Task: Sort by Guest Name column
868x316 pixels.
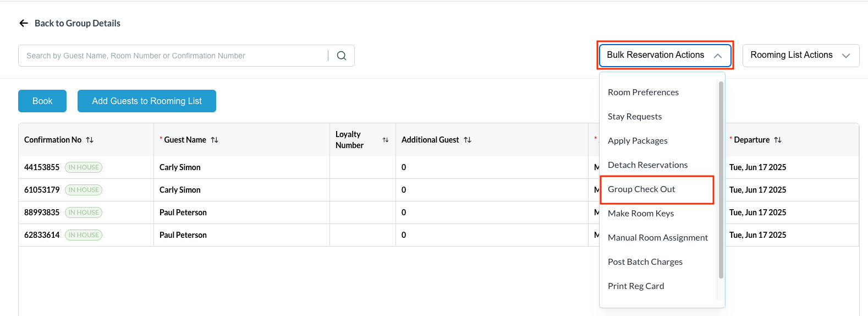Action: (x=215, y=140)
